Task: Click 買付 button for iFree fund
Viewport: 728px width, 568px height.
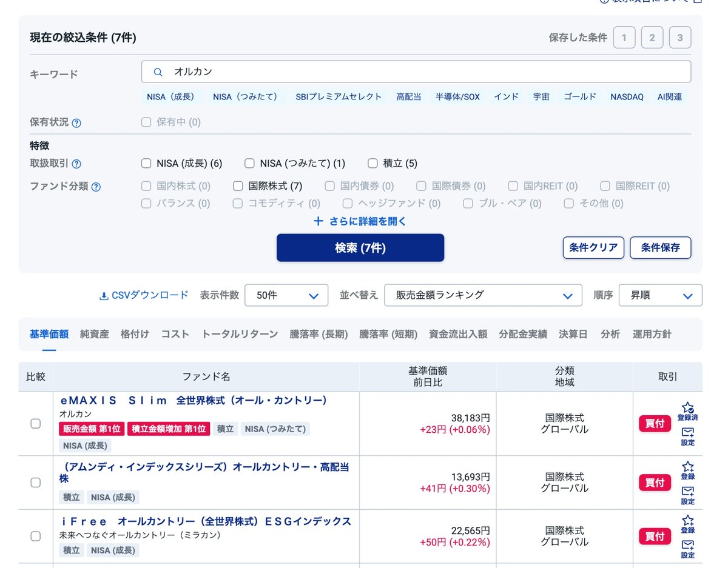Action: point(655,536)
